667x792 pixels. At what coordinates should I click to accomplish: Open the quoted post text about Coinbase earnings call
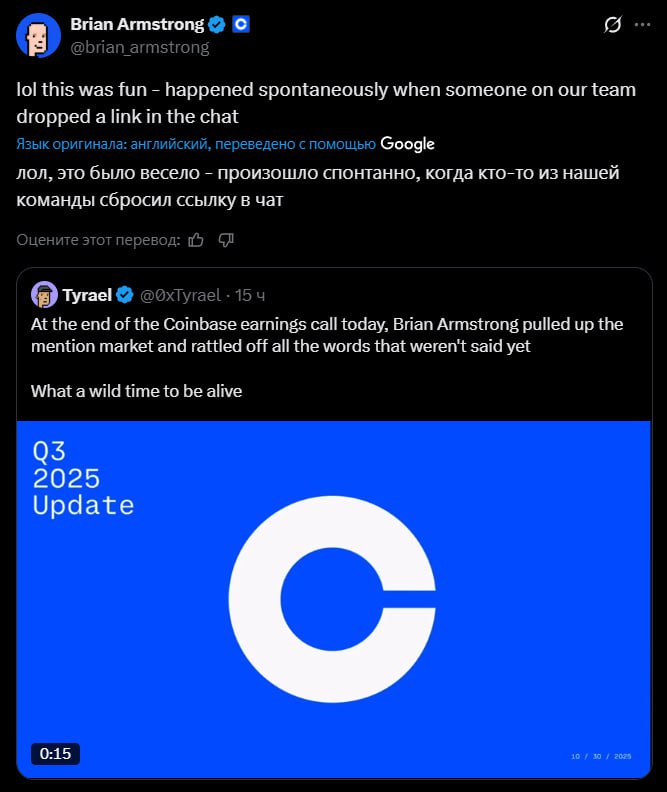coord(327,335)
